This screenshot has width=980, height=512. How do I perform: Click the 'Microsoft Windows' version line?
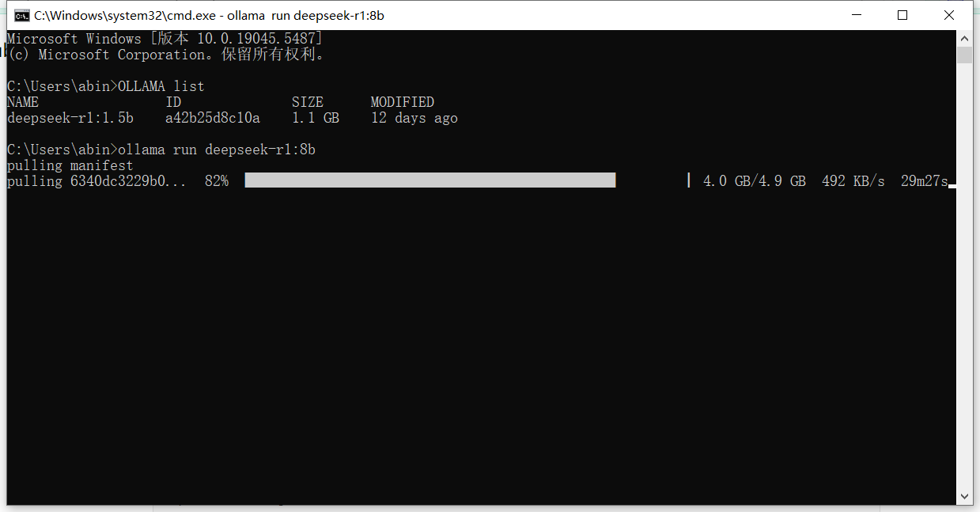(x=165, y=39)
